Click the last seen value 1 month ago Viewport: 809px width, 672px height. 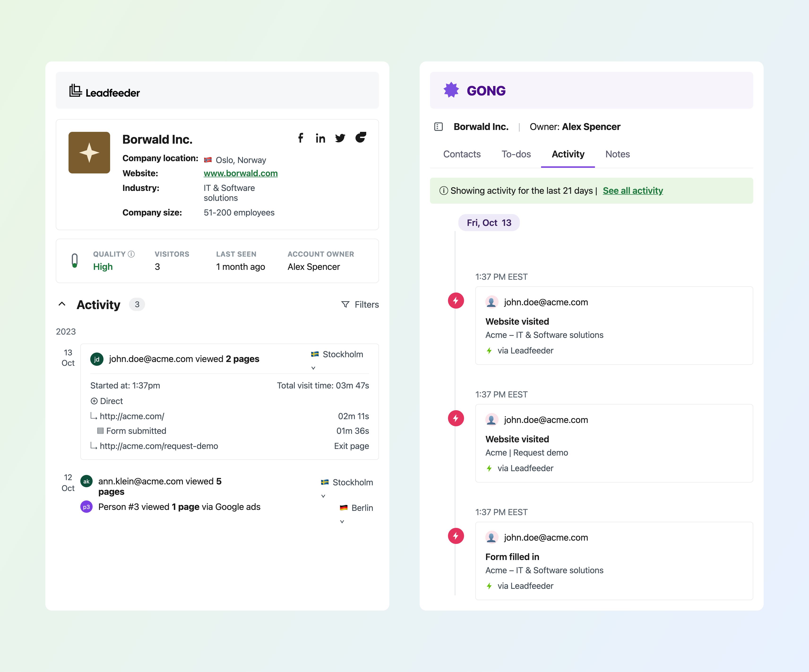(240, 267)
